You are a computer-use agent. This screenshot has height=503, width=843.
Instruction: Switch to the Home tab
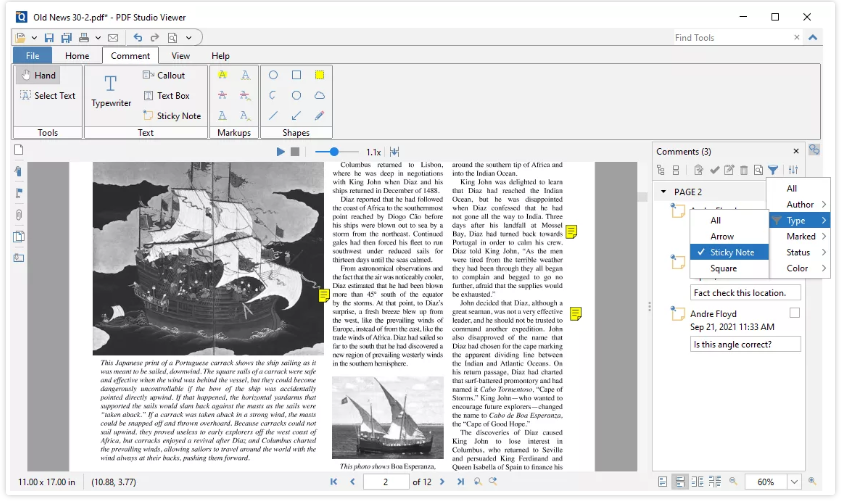(x=77, y=56)
